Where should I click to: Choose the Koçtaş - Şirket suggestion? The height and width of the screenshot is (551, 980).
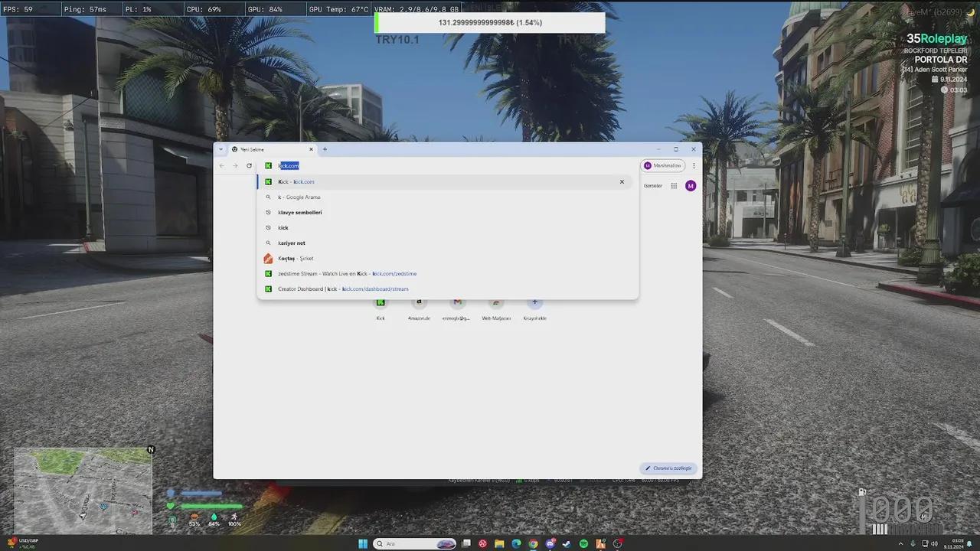(x=447, y=258)
